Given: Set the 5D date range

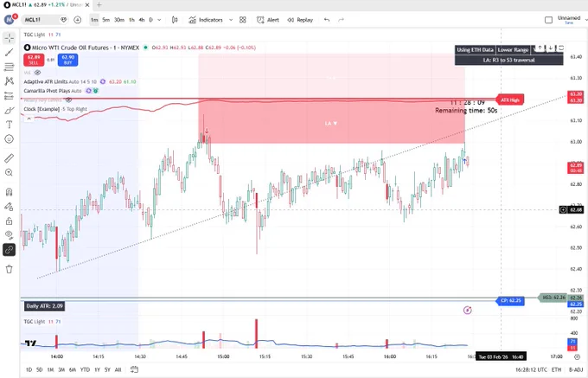Looking at the screenshot, I should click(40, 369).
